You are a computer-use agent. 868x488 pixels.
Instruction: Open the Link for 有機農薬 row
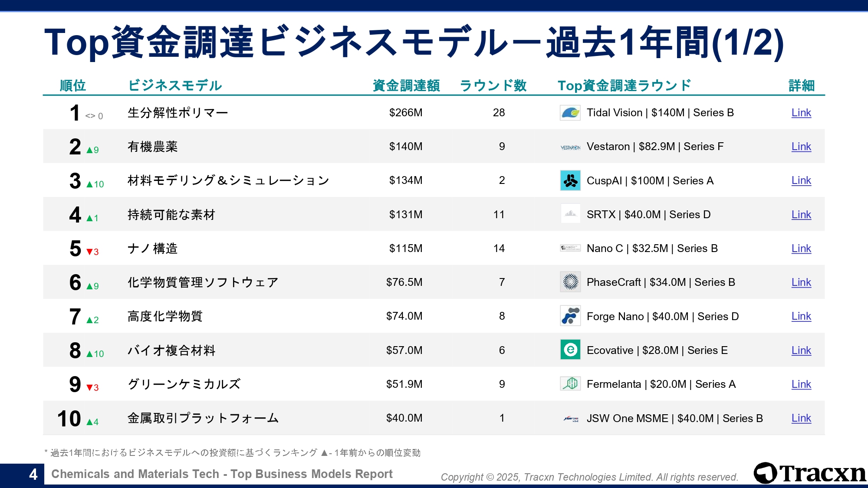coord(801,147)
